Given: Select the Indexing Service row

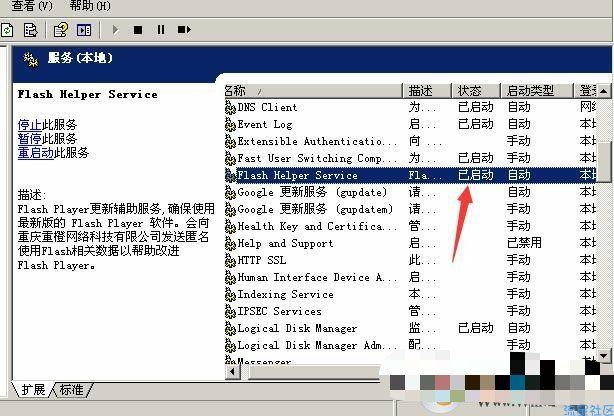Looking at the screenshot, I should click(x=410, y=294).
